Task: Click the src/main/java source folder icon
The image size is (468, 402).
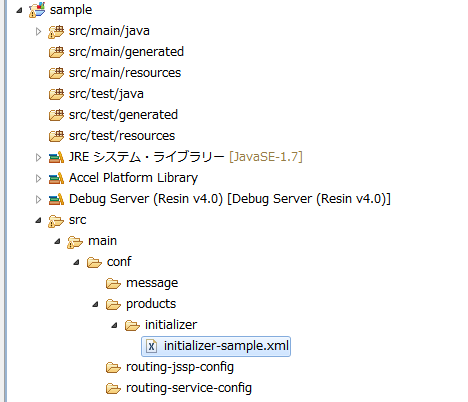Action: 56,31
